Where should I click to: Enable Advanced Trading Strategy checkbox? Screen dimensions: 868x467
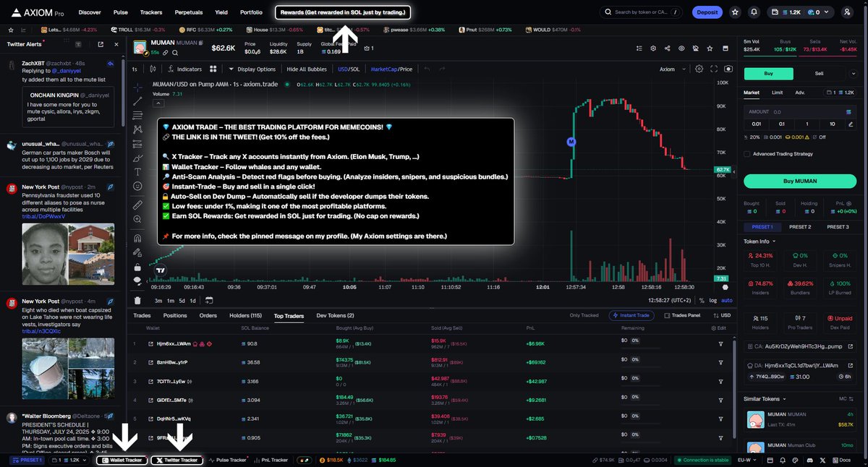[x=747, y=153]
